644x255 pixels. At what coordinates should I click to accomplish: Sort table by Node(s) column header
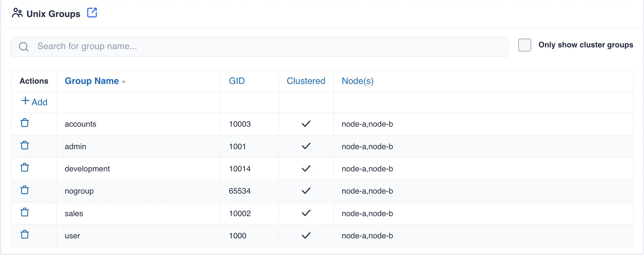point(357,81)
